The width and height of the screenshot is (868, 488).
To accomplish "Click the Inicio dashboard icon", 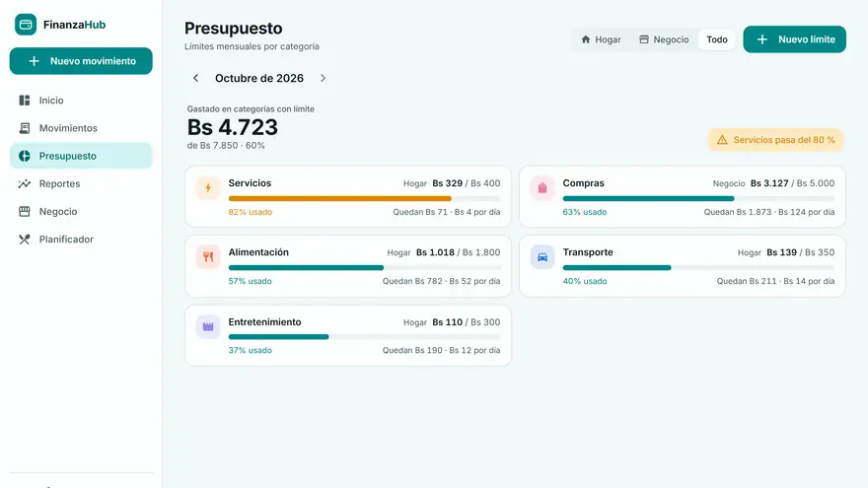I will click(x=25, y=101).
